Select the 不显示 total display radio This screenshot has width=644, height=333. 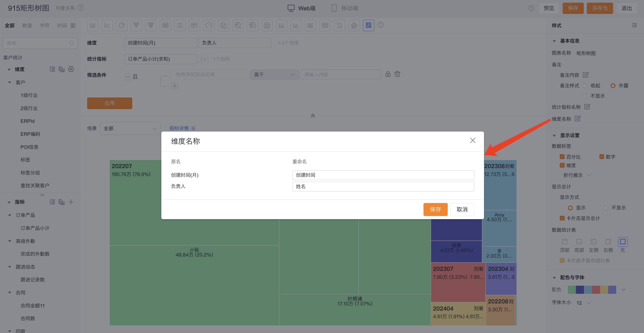point(606,208)
